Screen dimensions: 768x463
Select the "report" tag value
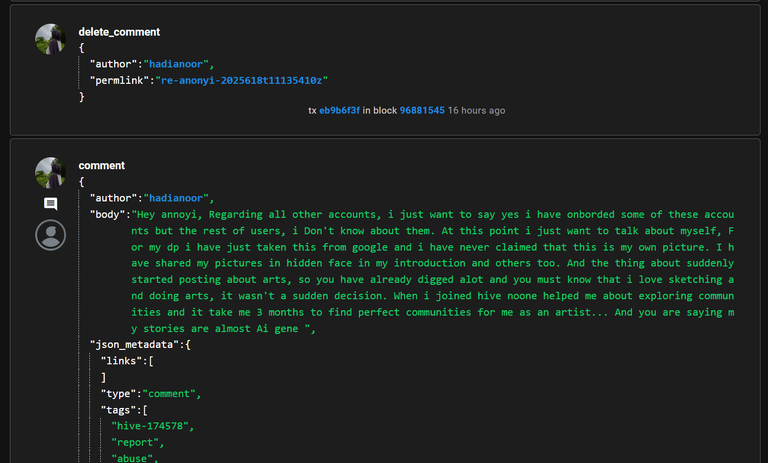click(x=135, y=442)
